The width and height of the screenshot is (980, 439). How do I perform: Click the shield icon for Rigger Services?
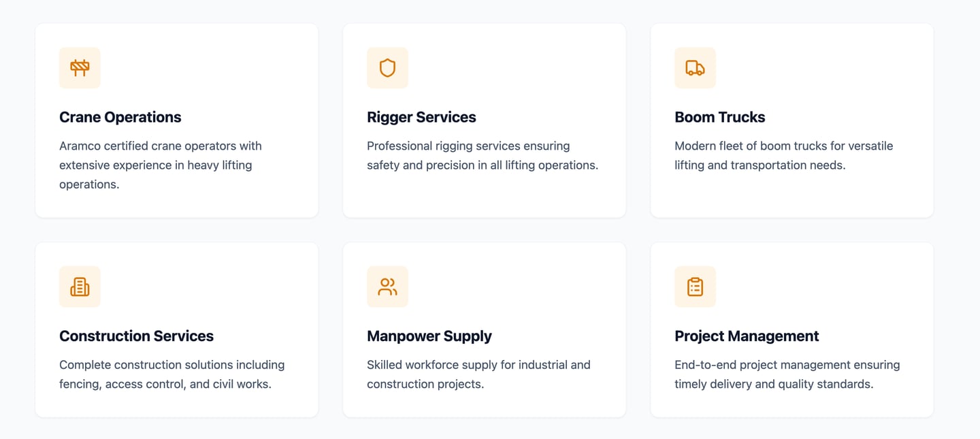pyautogui.click(x=387, y=68)
